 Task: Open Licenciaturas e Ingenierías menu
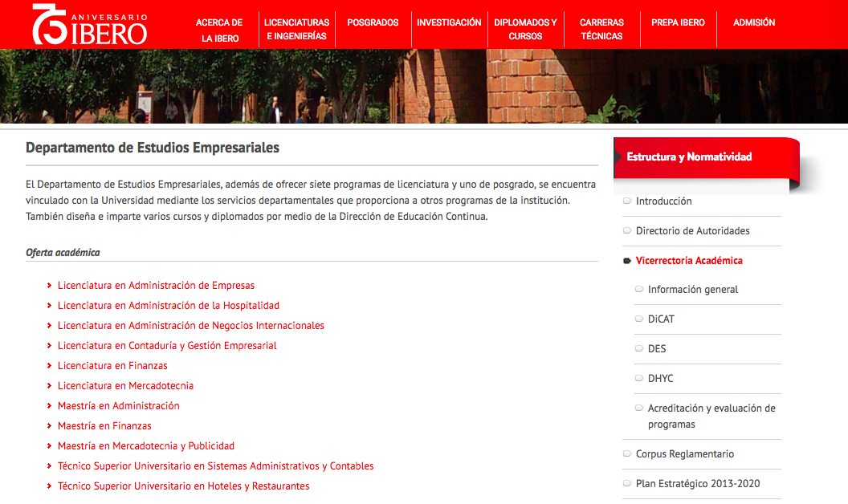click(296, 29)
